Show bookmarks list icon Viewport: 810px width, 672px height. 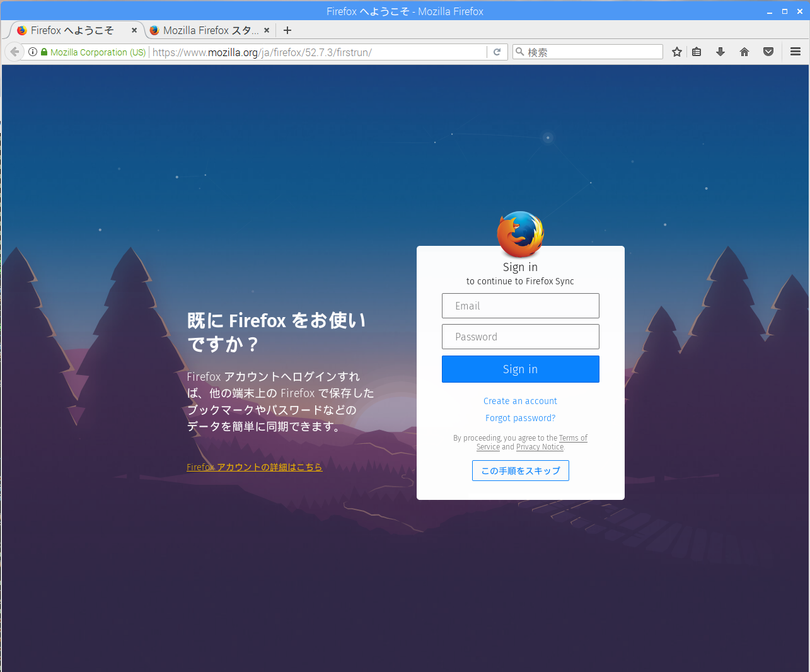(x=697, y=52)
